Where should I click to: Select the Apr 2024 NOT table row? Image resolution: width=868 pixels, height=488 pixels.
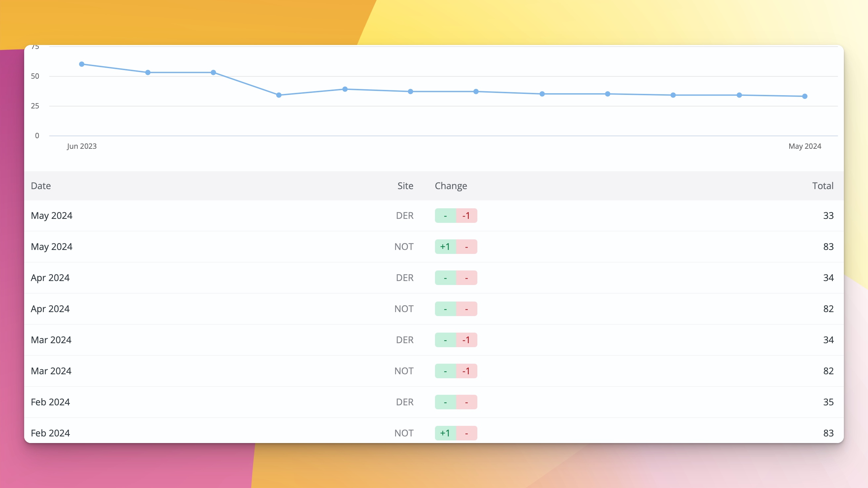(x=236, y=308)
